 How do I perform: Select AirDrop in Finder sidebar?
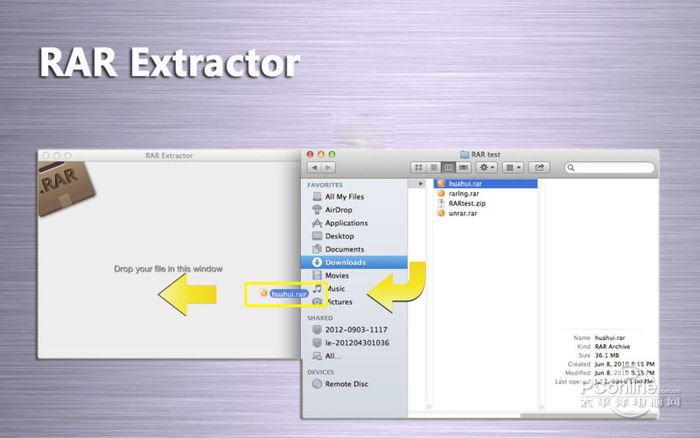pos(338,210)
